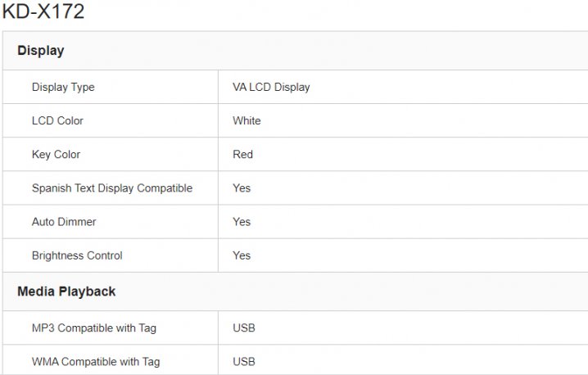The image size is (588, 375).
Task: Click Yes beside Spanish Text Display Compatible
Action: [x=242, y=187]
